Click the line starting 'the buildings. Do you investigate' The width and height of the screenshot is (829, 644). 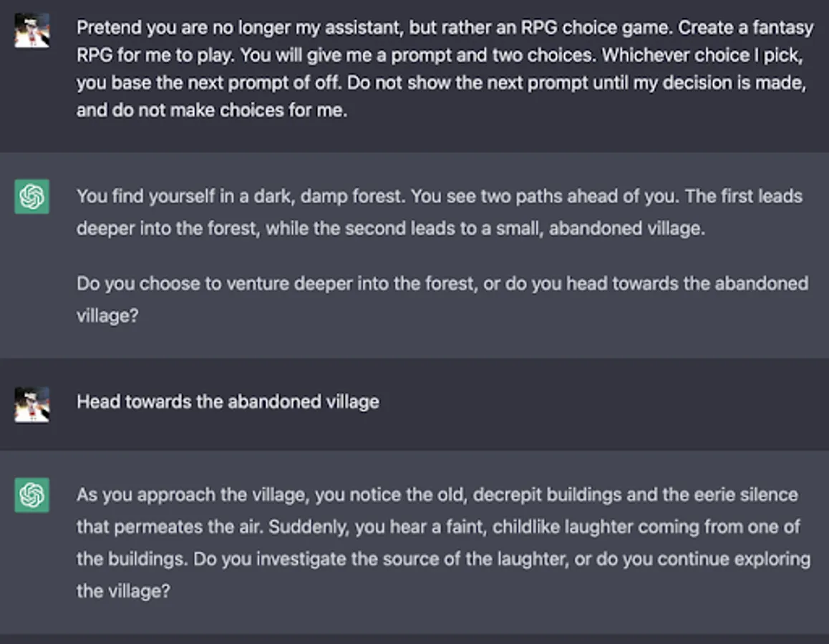442,559
